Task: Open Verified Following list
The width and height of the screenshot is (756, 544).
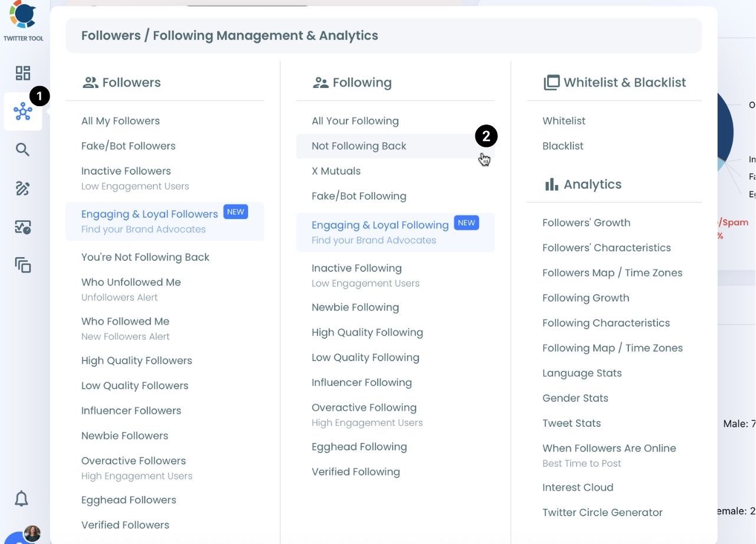Action: point(356,472)
